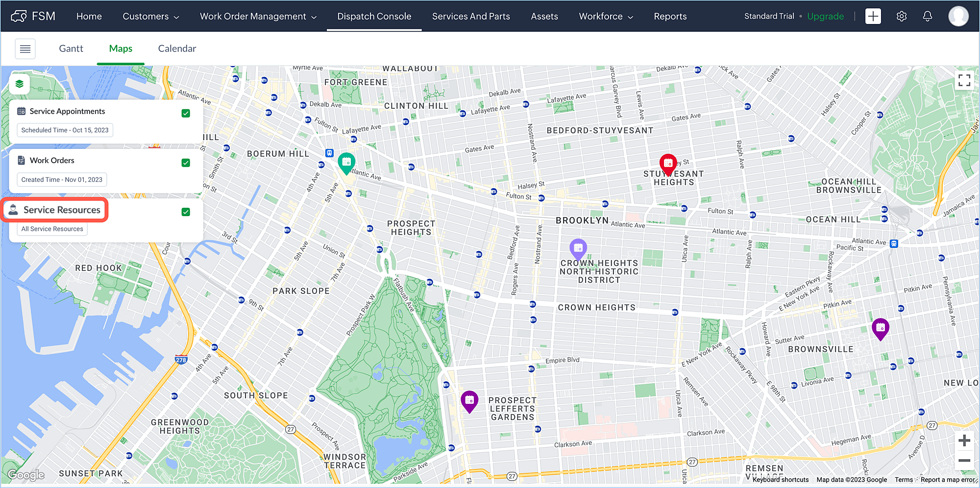Click the purple pin near Prospect Lefferts Gardens
Screen dimensions: 980x488
pos(469,402)
